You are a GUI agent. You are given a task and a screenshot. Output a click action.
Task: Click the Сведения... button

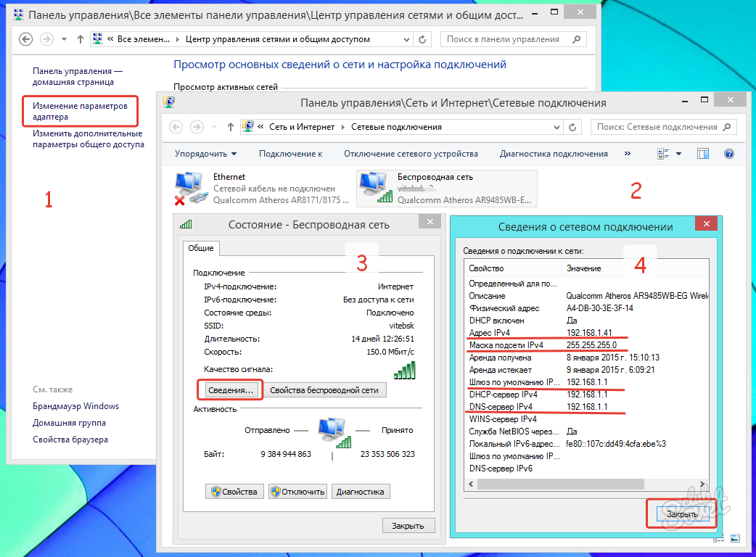coord(231,389)
